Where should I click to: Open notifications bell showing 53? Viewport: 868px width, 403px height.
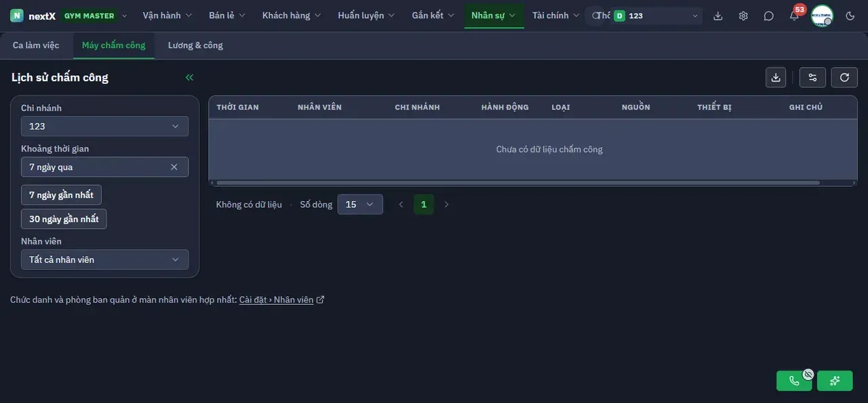[794, 16]
